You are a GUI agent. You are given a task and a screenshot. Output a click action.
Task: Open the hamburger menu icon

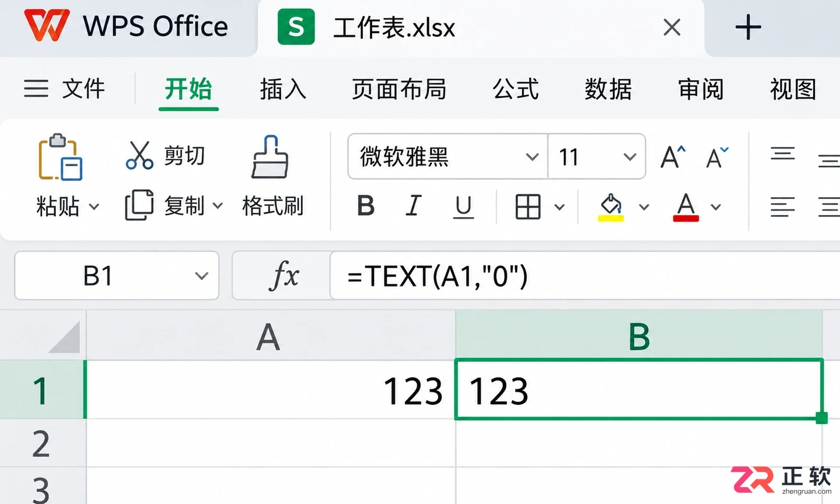click(36, 89)
